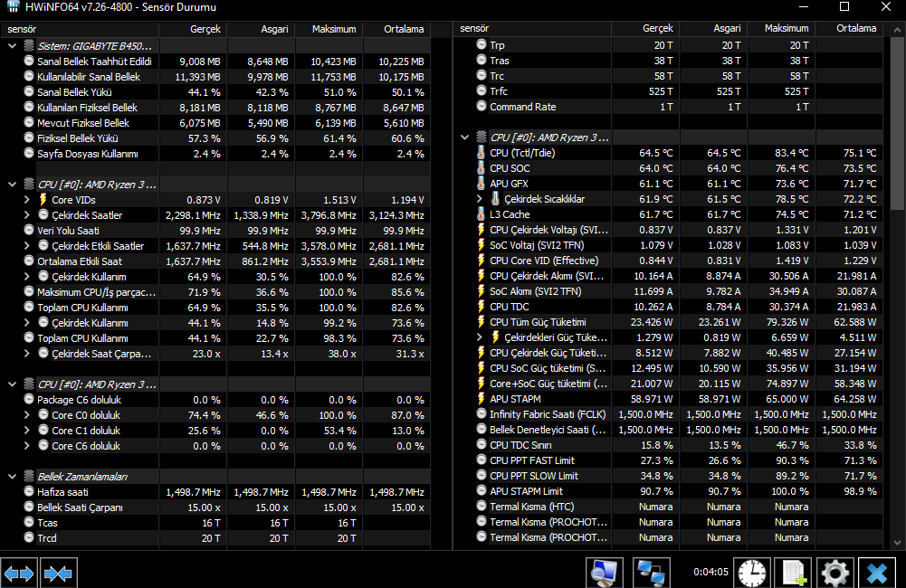Start logging with the document plus icon
The image size is (906, 588).
pyautogui.click(x=794, y=573)
